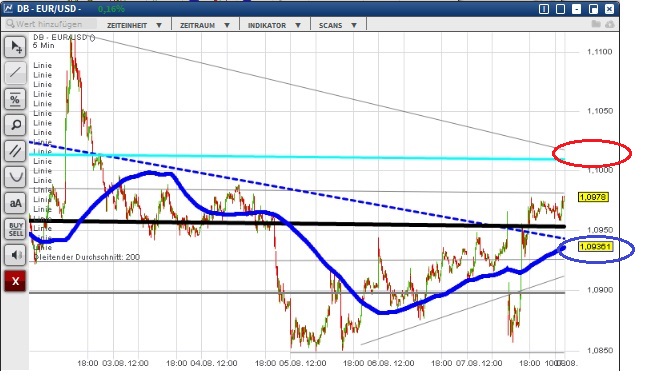Open the ZEITRAUM dropdown
This screenshot has height=376, width=652.
click(205, 25)
